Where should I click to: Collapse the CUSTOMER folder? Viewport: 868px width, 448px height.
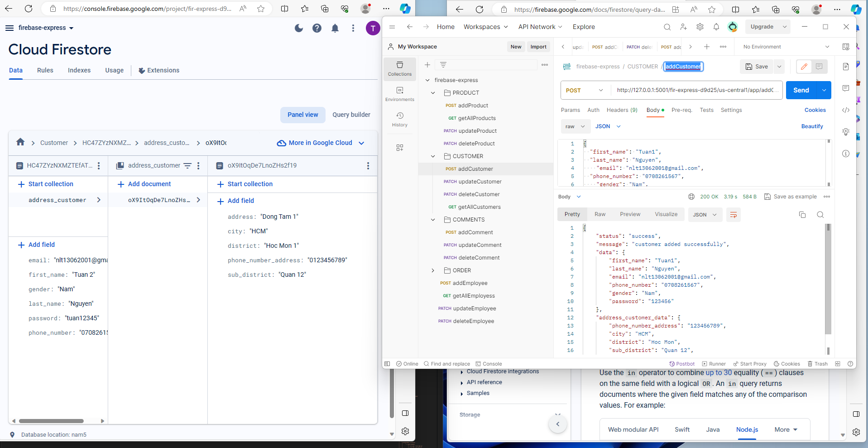click(x=433, y=156)
